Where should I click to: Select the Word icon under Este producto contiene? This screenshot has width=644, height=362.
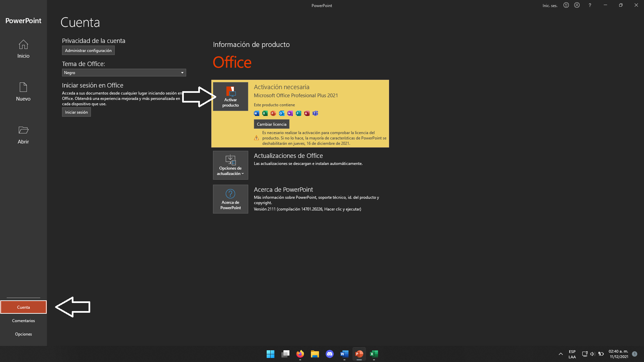click(256, 113)
